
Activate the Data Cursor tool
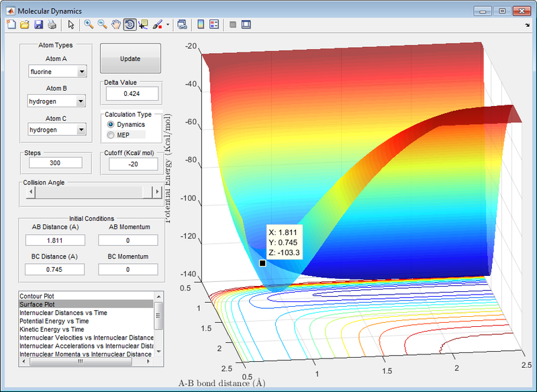click(142, 25)
